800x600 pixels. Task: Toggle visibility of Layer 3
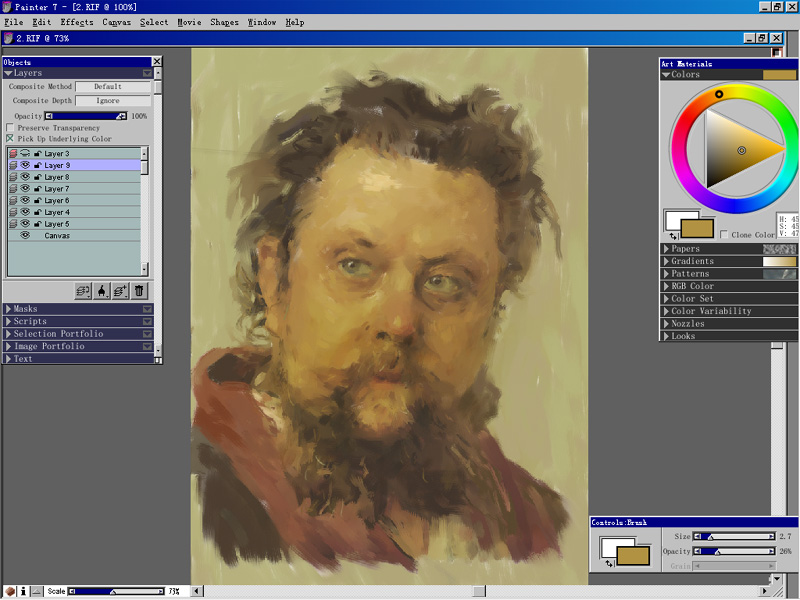click(x=25, y=153)
